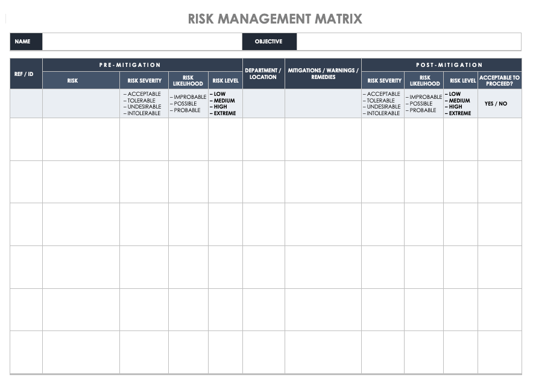
Task: Click the POST-MITIGATION section header
Action: pos(441,65)
